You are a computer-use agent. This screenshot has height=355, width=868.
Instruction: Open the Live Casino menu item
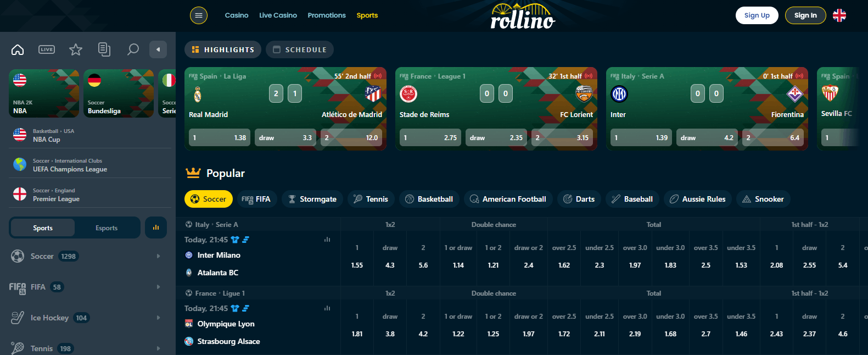pyautogui.click(x=278, y=15)
